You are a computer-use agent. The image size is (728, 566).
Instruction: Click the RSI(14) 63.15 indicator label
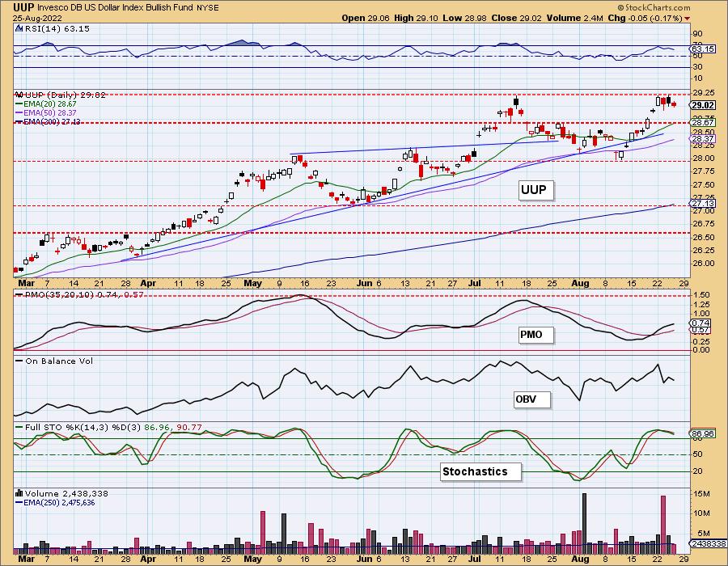click(56, 29)
